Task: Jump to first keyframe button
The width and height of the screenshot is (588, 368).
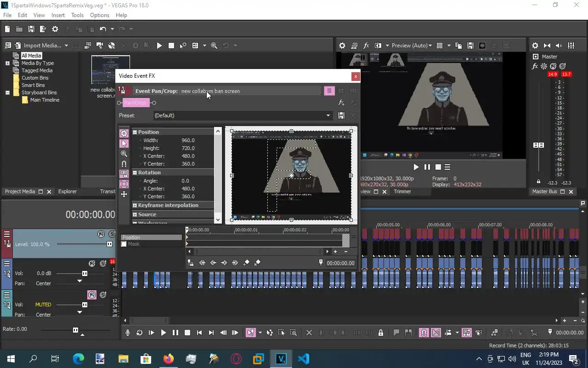Action: 202,263
